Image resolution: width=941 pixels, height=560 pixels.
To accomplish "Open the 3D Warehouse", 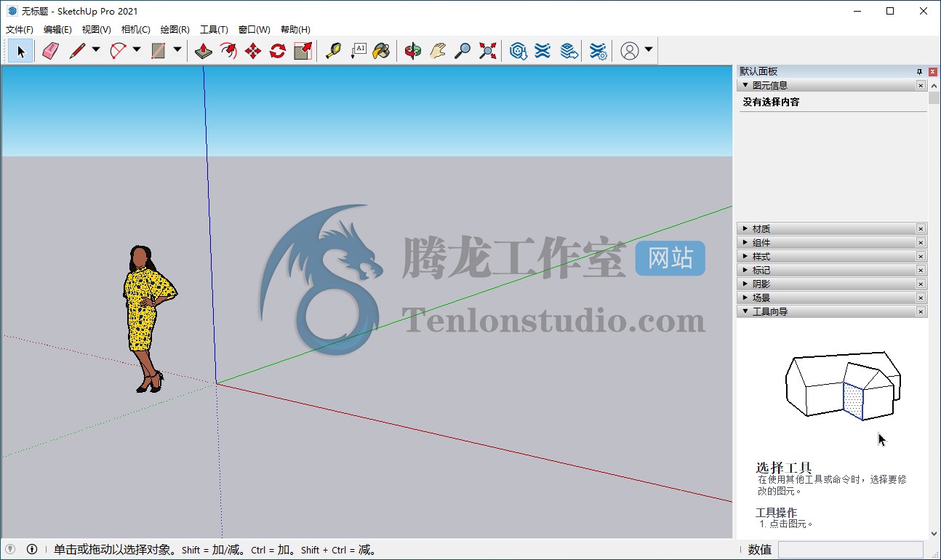I will pyautogui.click(x=518, y=51).
